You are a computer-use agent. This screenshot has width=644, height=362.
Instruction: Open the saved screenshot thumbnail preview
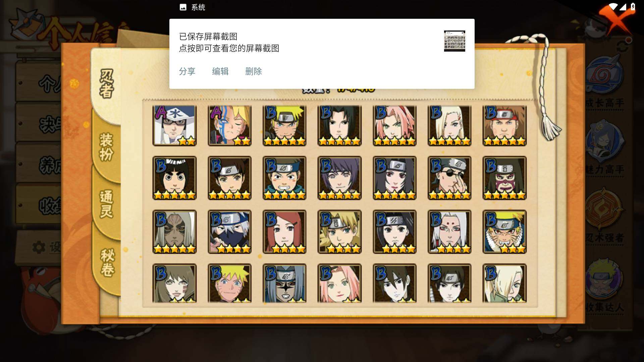(454, 41)
